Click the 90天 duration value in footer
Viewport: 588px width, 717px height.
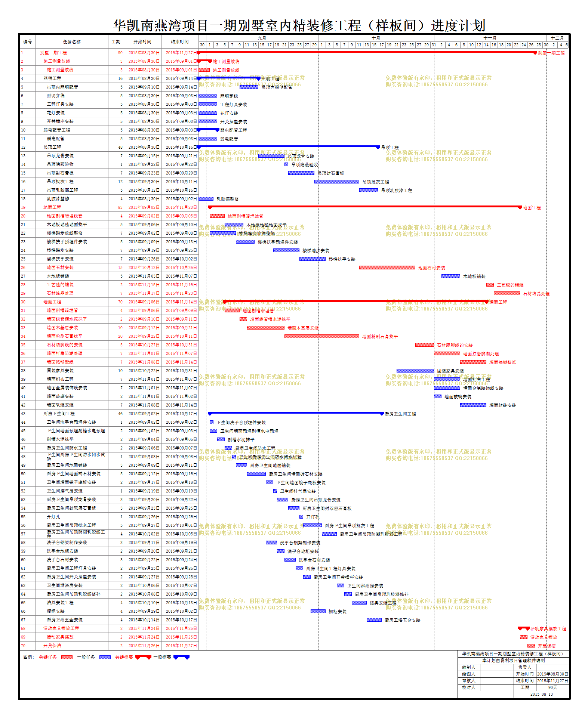coord(552,687)
